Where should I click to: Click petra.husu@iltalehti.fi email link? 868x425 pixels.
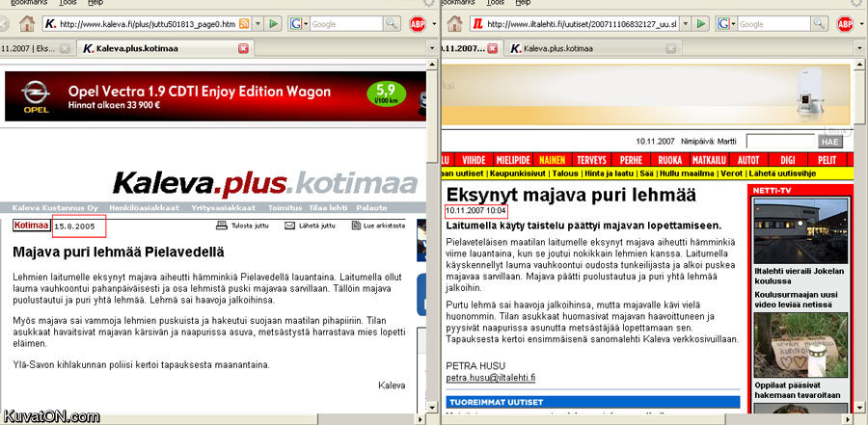pyautogui.click(x=491, y=378)
